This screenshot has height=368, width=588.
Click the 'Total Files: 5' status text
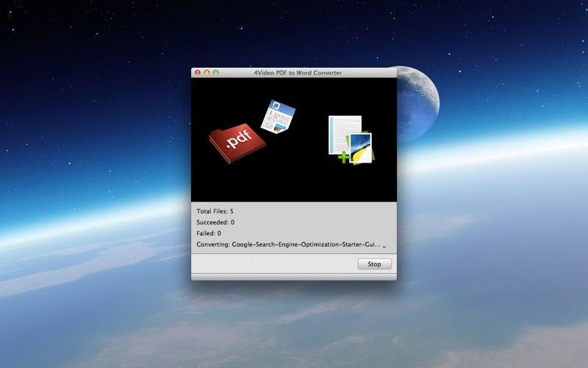[215, 211]
